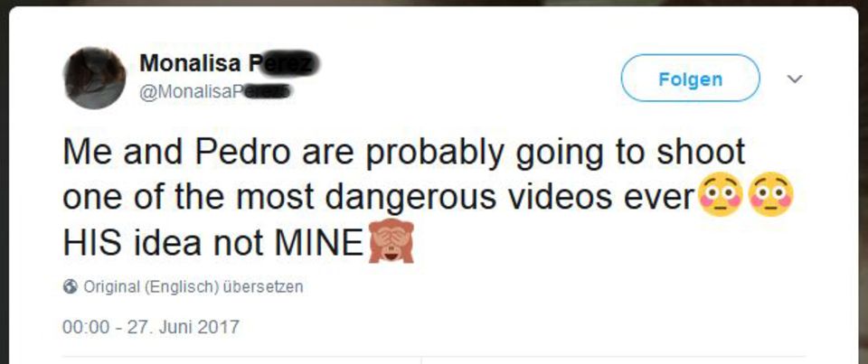The height and width of the screenshot is (364, 868).
Task: Click empty white space right of the timestamp
Action: [x=498, y=326]
